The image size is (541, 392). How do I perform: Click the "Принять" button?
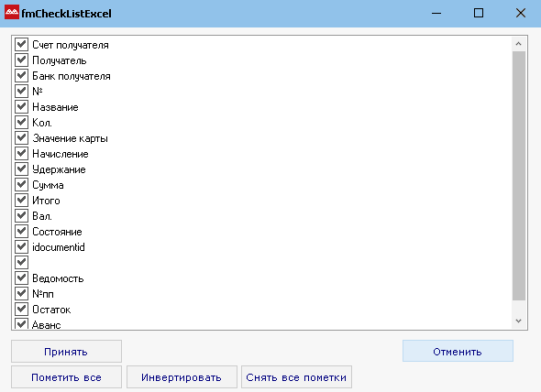coord(66,352)
